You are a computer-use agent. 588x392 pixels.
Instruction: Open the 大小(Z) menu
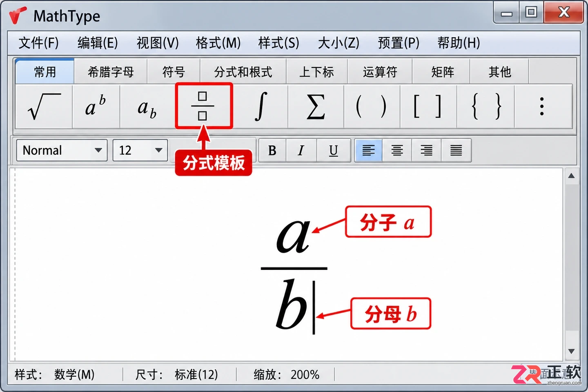[x=339, y=43]
